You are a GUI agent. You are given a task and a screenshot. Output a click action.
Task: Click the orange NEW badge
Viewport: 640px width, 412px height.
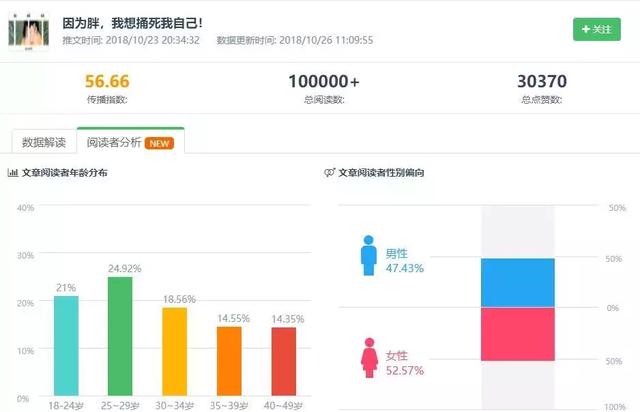tap(160, 143)
